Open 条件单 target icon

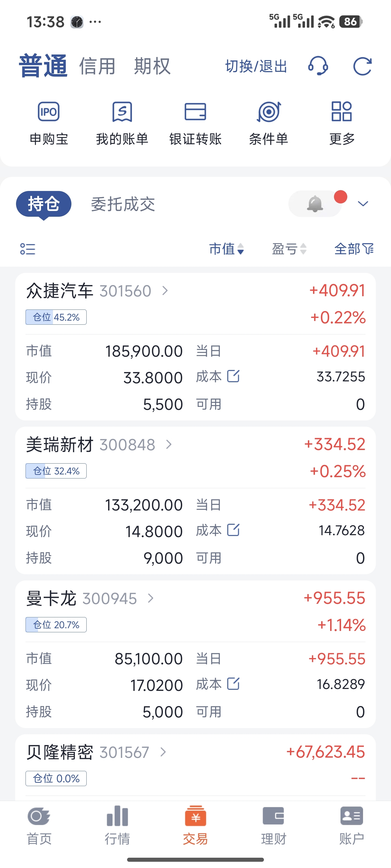pos(269,111)
